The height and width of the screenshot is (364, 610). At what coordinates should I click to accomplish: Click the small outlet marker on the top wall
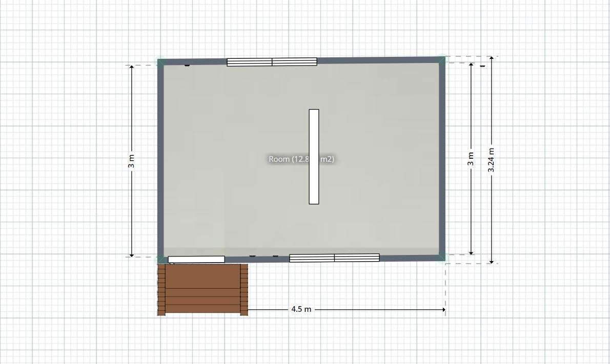click(186, 66)
